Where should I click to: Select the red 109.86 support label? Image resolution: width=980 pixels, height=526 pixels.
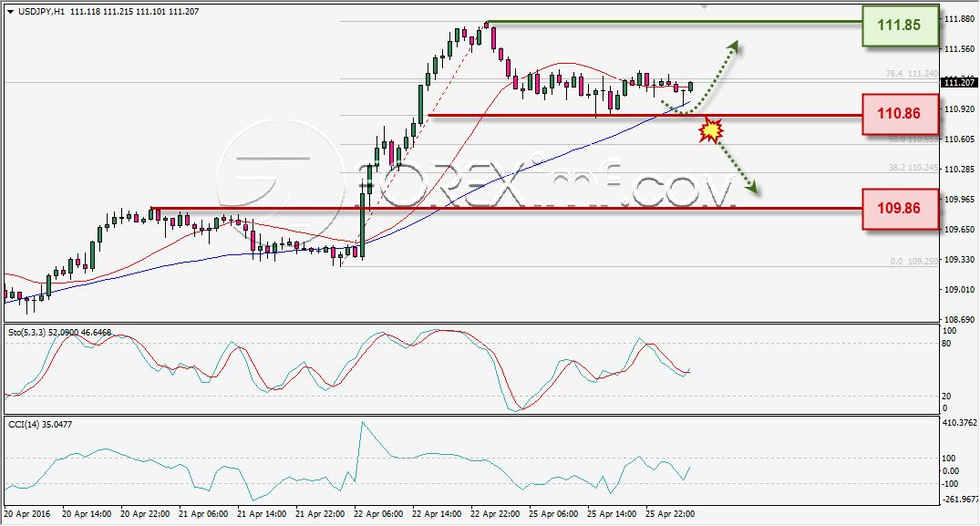pos(900,208)
